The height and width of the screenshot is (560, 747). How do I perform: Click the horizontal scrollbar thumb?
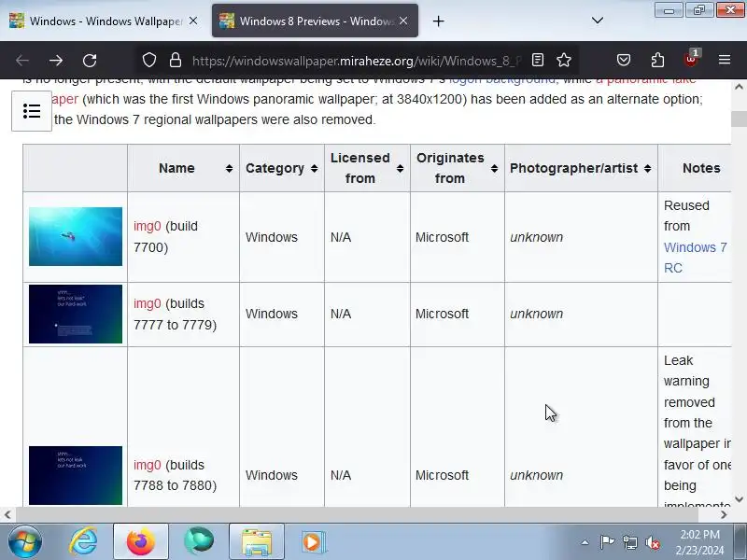[x=357, y=514]
